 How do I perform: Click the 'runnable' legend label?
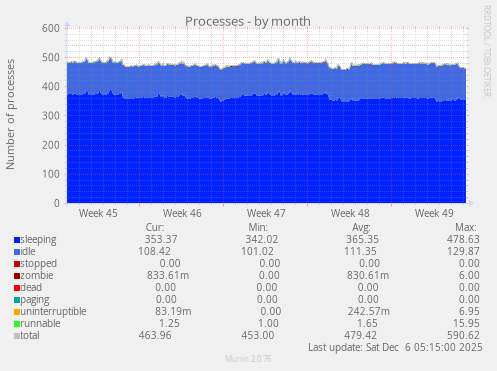pyautogui.click(x=40, y=323)
